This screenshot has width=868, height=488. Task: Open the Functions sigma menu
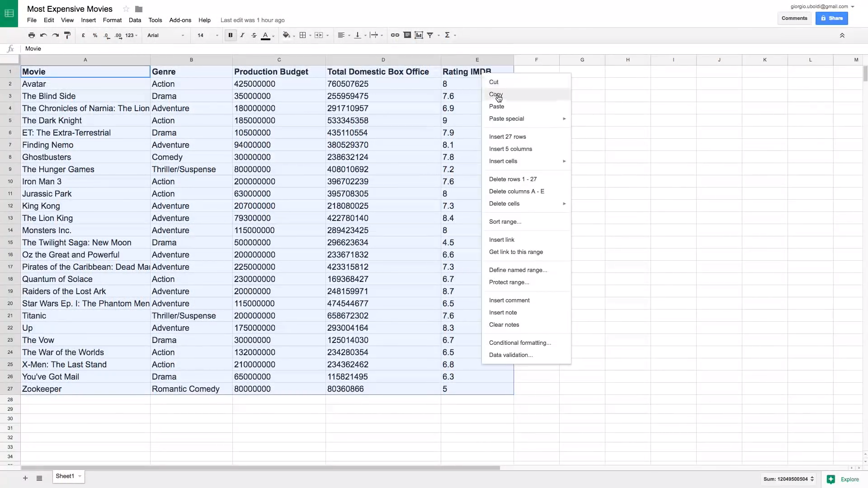447,35
